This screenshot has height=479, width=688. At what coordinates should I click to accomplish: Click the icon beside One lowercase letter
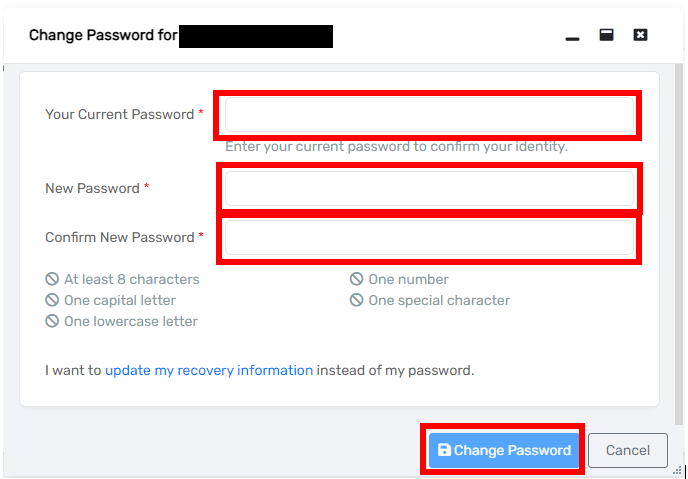[52, 322]
